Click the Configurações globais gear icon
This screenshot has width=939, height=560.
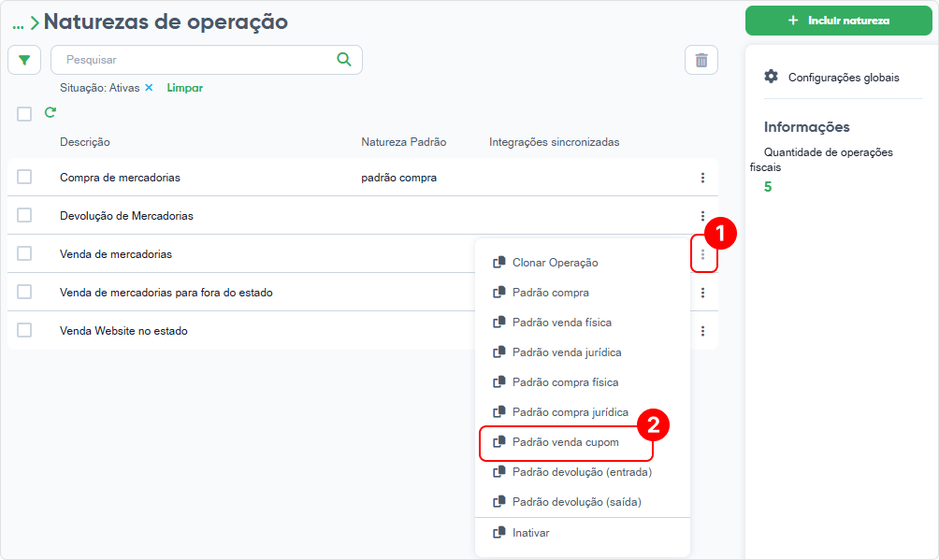point(772,77)
